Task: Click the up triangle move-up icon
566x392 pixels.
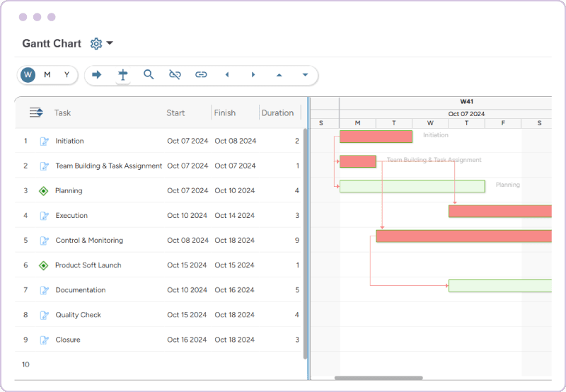Action: [279, 75]
